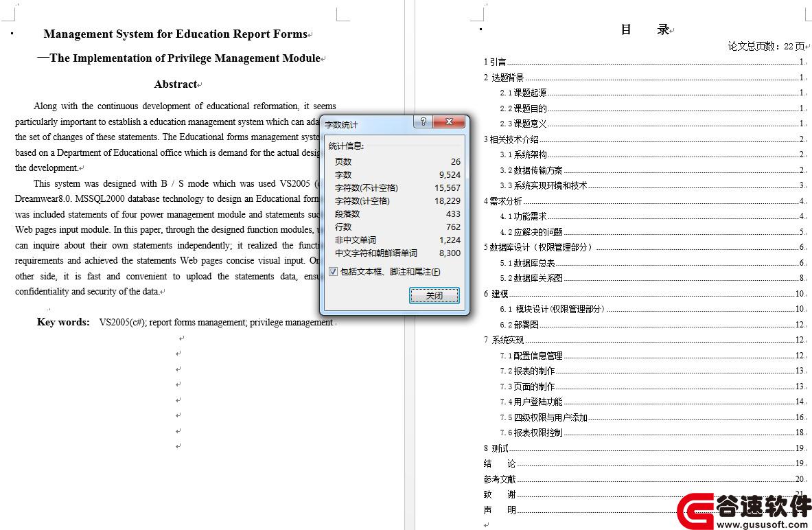Click contents entry 参考文献
Screen dimensions: 812x530
645,479
